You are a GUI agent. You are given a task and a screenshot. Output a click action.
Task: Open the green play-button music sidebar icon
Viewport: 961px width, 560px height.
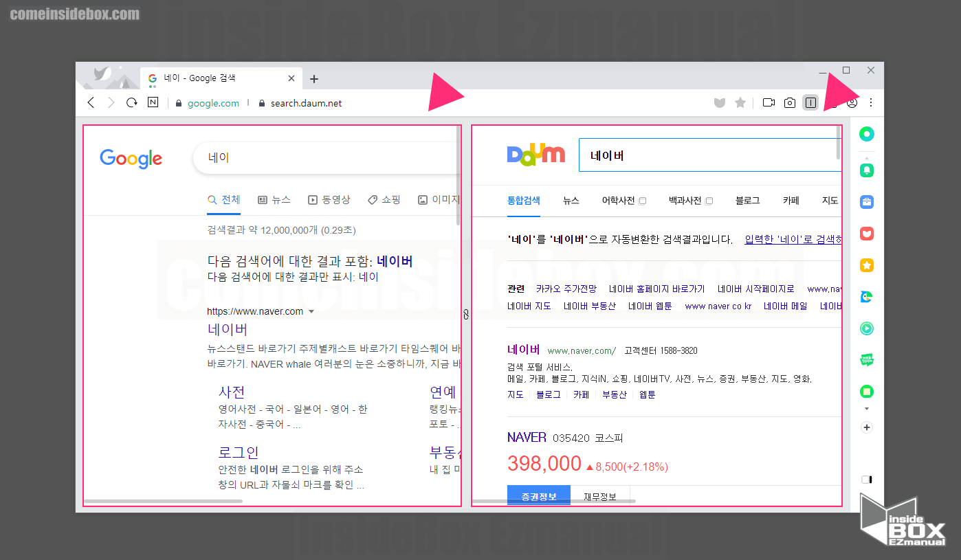point(867,328)
